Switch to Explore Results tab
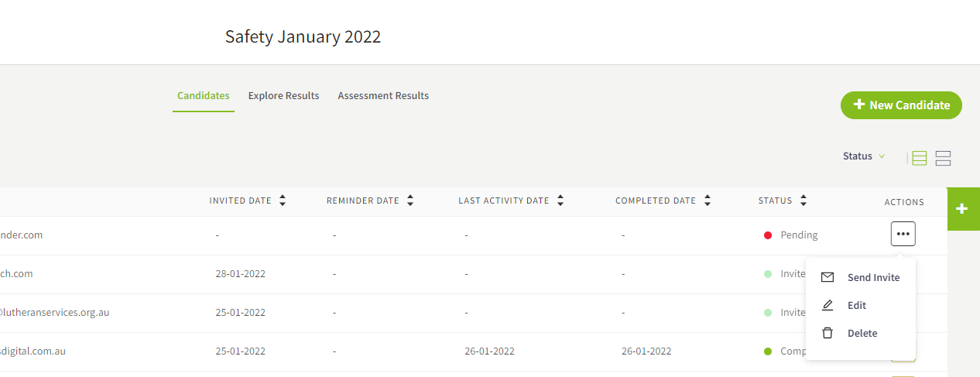This screenshot has height=377, width=980. point(283,96)
